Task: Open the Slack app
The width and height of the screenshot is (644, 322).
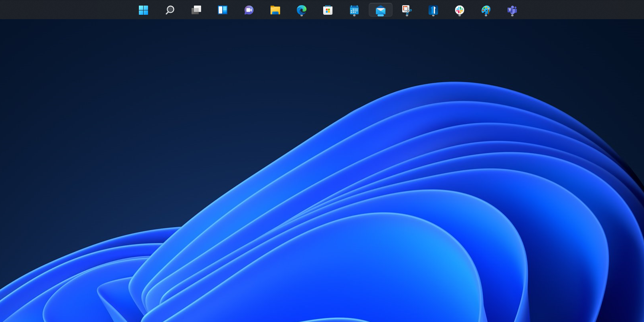Action: pos(459,10)
